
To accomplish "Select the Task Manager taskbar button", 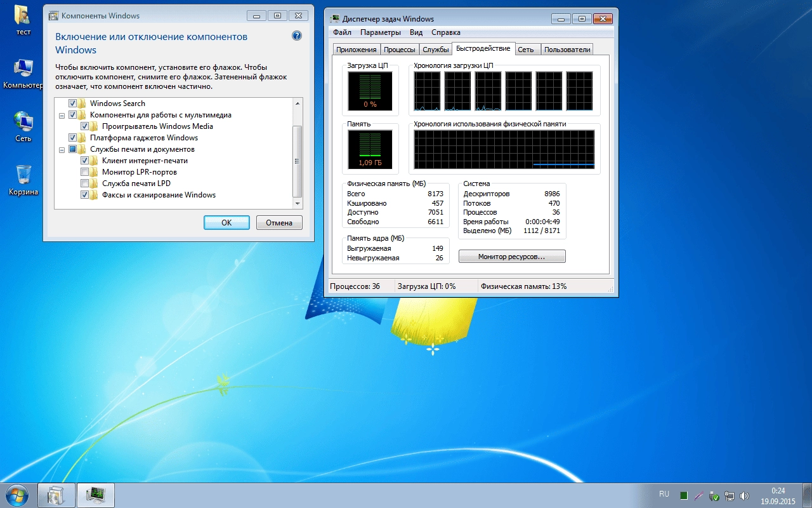I will pos(96,495).
